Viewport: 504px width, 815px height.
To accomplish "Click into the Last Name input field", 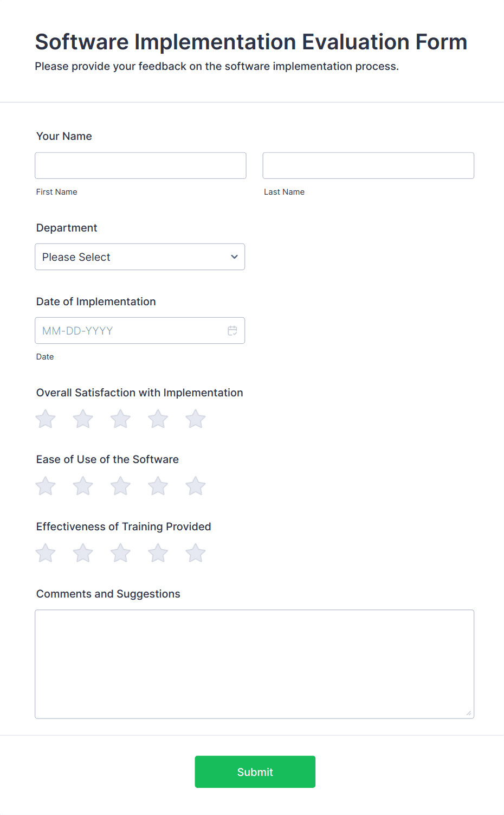I will pyautogui.click(x=368, y=165).
